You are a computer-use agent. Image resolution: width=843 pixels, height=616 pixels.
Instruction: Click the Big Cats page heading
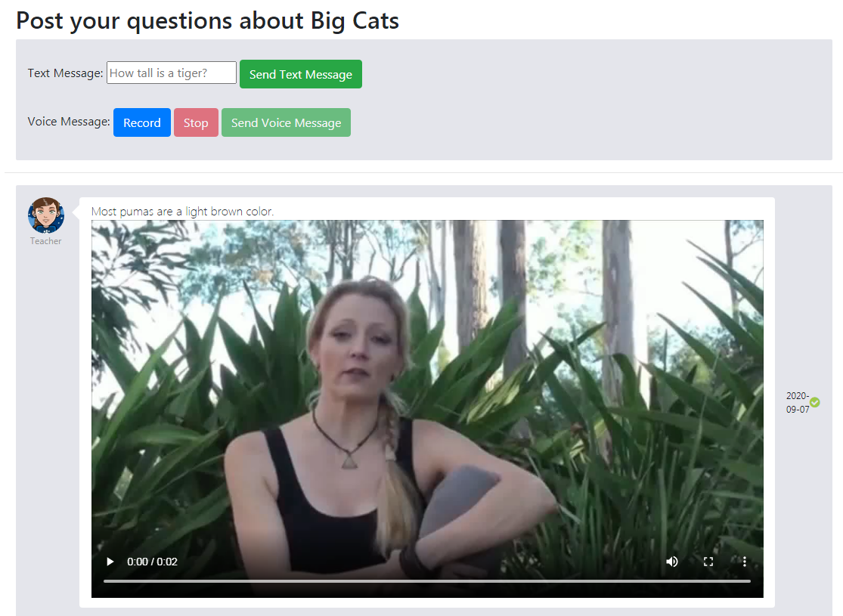pyautogui.click(x=207, y=21)
